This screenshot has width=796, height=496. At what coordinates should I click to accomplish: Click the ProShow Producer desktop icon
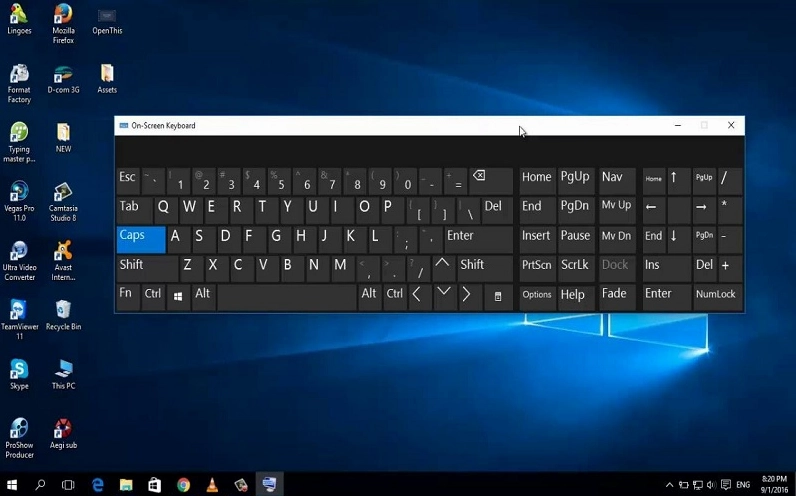pyautogui.click(x=19, y=439)
